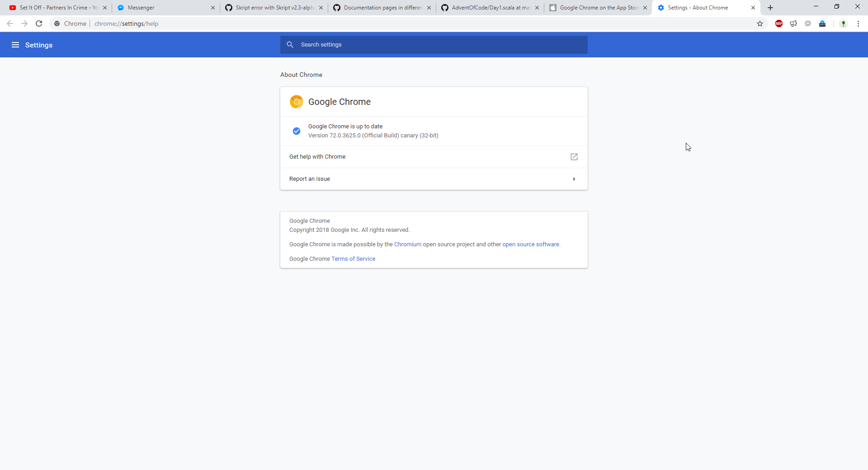Bookmark this page with the star icon
This screenshot has height=470, width=868.
coord(760,23)
